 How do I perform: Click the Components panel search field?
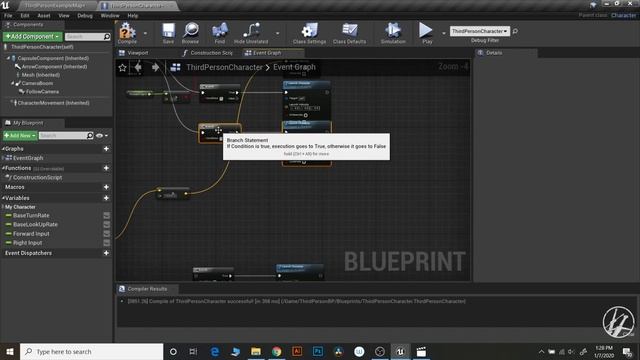[x=87, y=36]
